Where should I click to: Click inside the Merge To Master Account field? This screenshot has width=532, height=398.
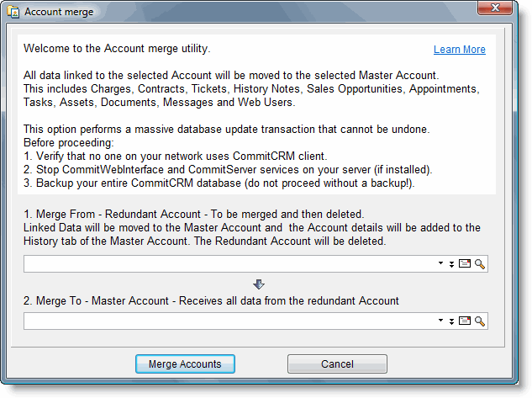click(227, 321)
